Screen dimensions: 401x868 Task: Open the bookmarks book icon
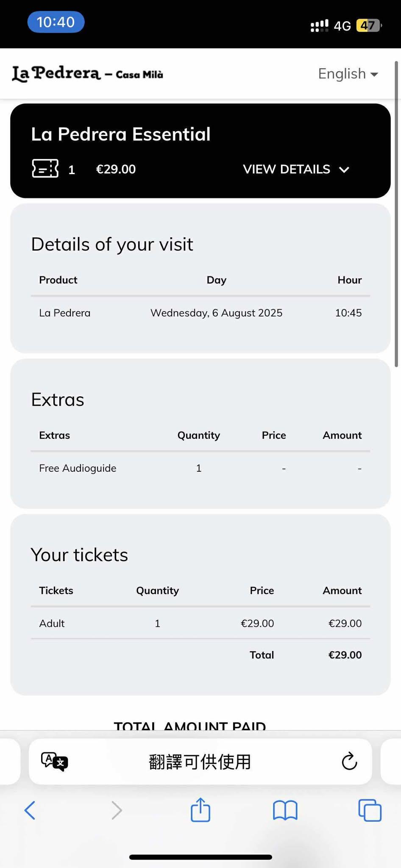pos(285,810)
